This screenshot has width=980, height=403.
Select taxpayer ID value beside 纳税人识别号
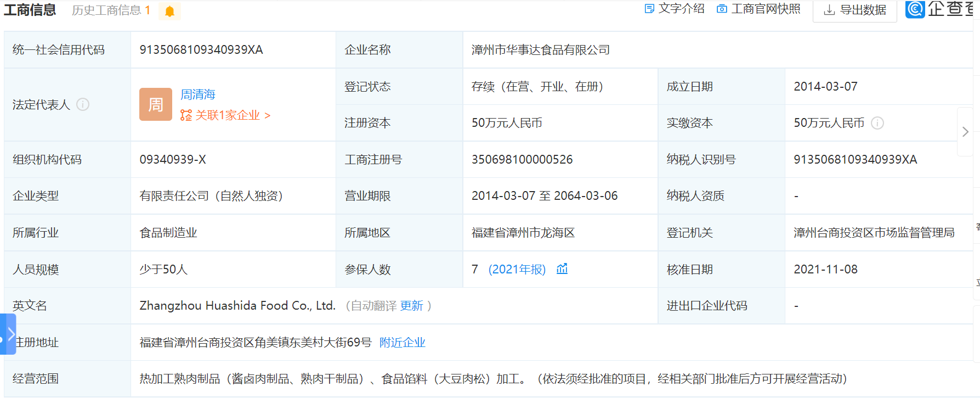tap(856, 160)
